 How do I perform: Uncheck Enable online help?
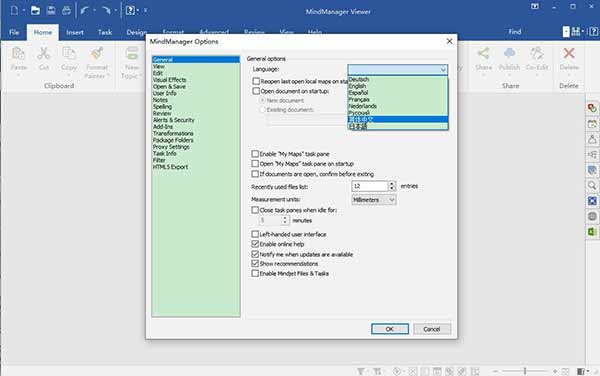tap(255, 244)
